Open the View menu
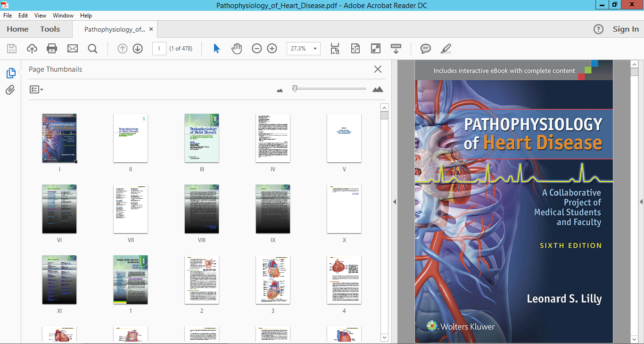The image size is (644, 344). pyautogui.click(x=41, y=16)
